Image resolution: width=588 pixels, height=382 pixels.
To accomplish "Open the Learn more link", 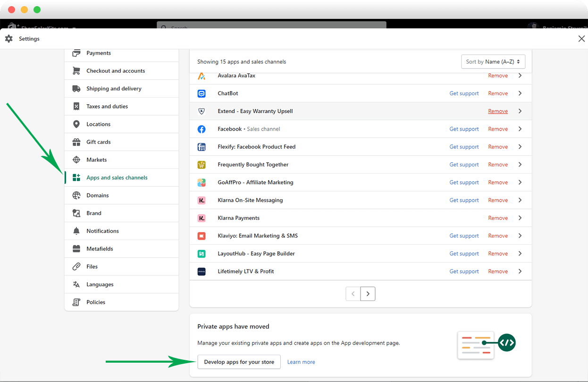I will click(301, 362).
